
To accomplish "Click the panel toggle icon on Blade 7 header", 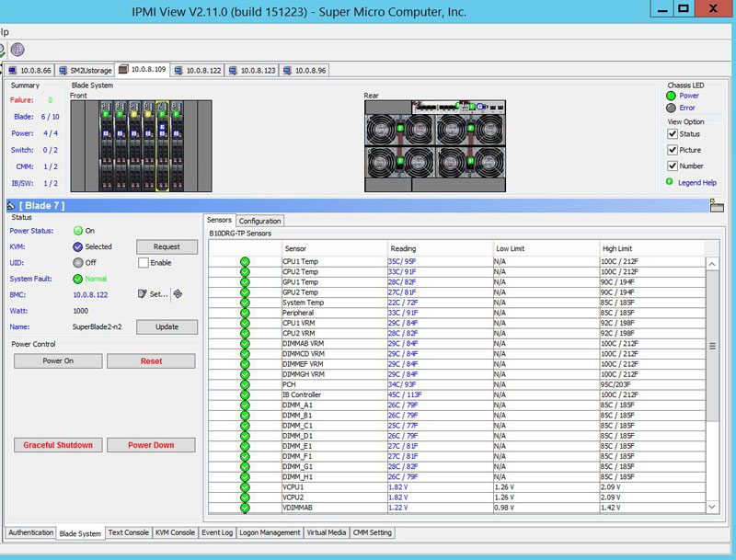I will tap(717, 207).
